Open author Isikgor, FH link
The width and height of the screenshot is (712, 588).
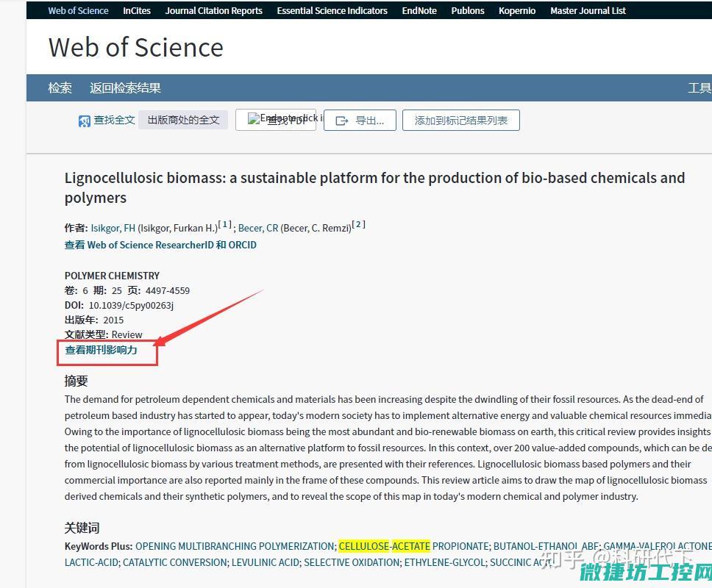click(x=113, y=228)
